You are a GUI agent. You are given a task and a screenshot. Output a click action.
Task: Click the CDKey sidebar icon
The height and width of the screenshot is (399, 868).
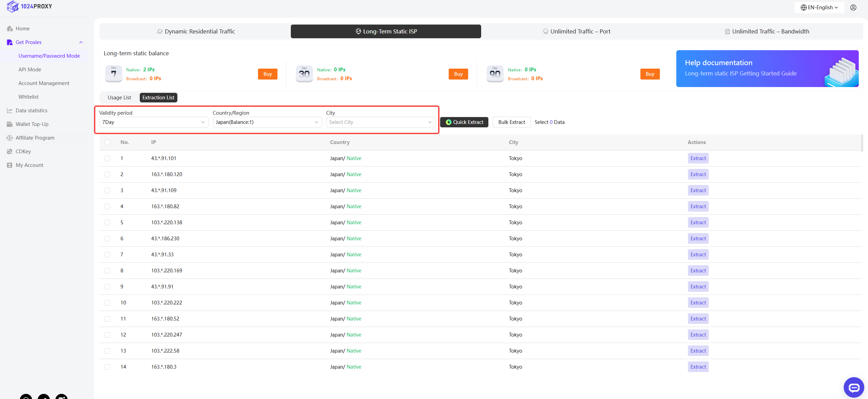click(x=10, y=152)
